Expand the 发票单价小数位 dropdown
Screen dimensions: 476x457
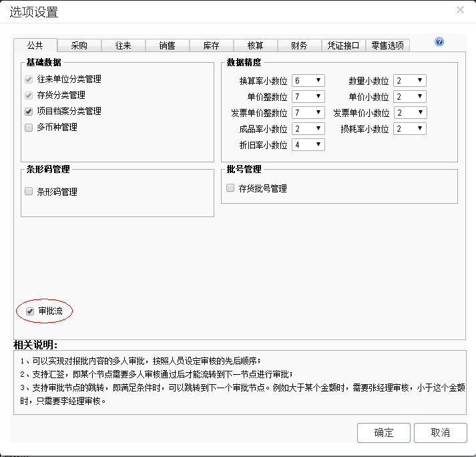coord(409,113)
